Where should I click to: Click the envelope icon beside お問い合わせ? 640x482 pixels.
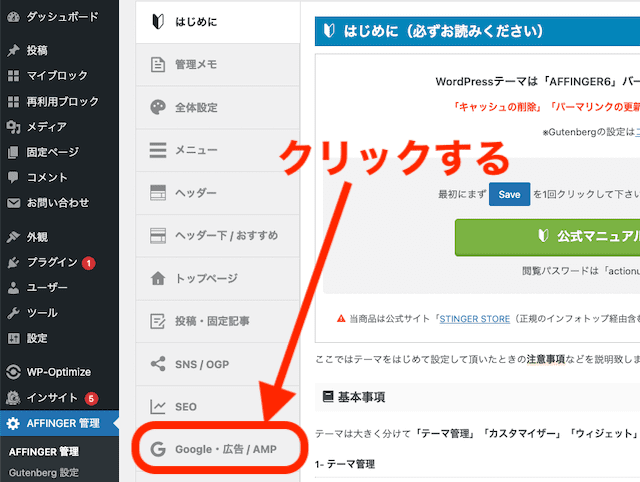click(x=13, y=203)
